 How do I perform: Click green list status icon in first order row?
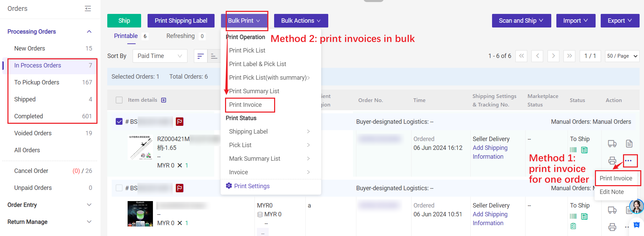pos(584,150)
